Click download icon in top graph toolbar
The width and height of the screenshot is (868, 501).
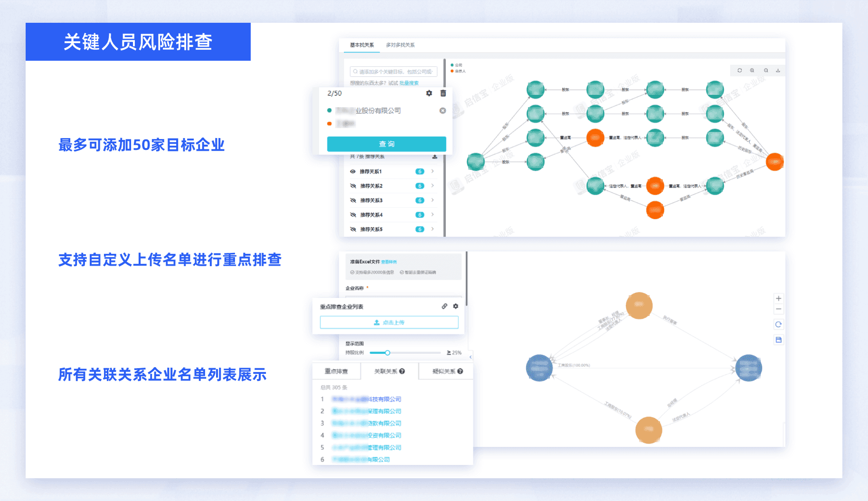pyautogui.click(x=778, y=70)
